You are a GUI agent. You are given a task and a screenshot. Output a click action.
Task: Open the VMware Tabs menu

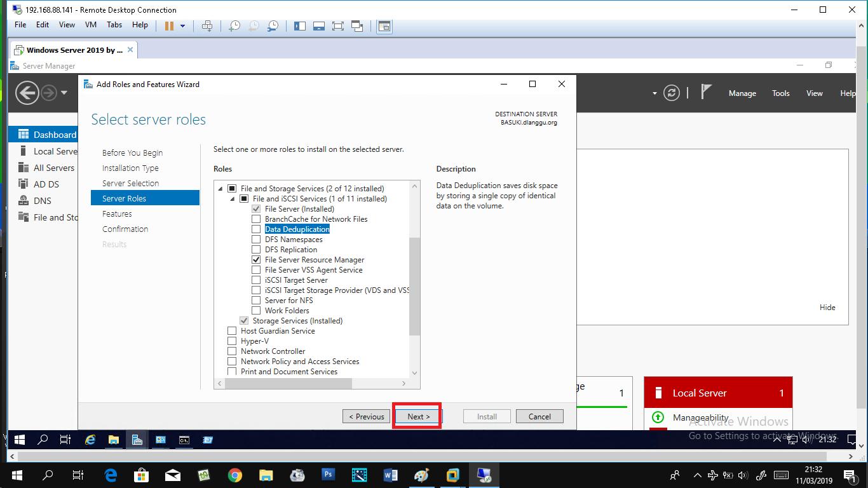[114, 25]
